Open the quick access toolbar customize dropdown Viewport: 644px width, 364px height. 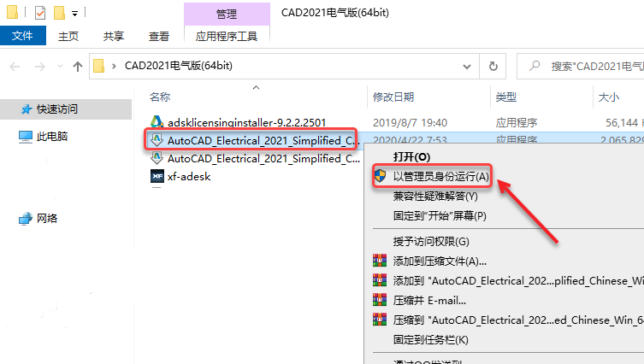coord(74,14)
